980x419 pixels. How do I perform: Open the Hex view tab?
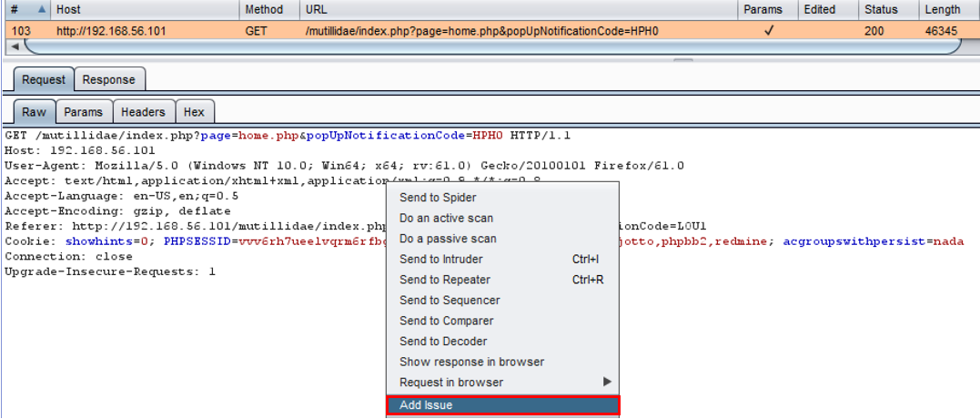pos(194,112)
